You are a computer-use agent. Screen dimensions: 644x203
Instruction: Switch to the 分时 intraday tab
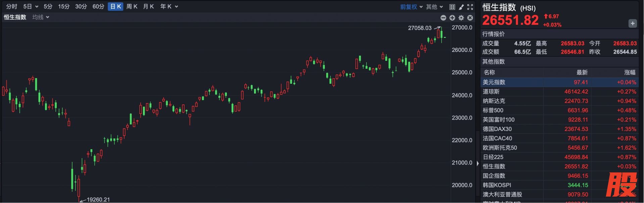tap(11, 7)
